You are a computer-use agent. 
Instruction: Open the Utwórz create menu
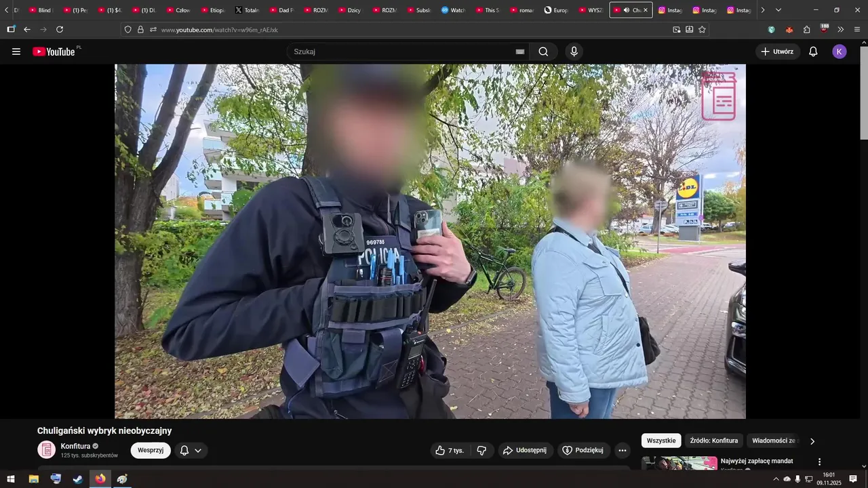click(x=777, y=52)
